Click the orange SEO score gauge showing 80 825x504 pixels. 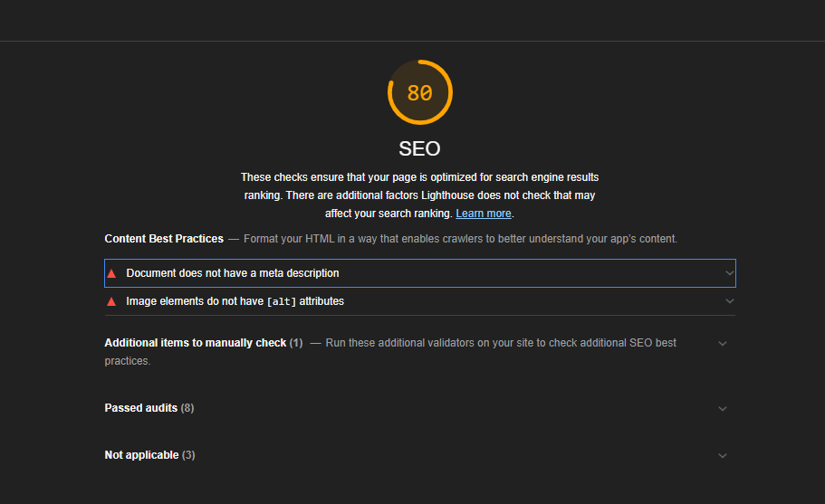[419, 92]
